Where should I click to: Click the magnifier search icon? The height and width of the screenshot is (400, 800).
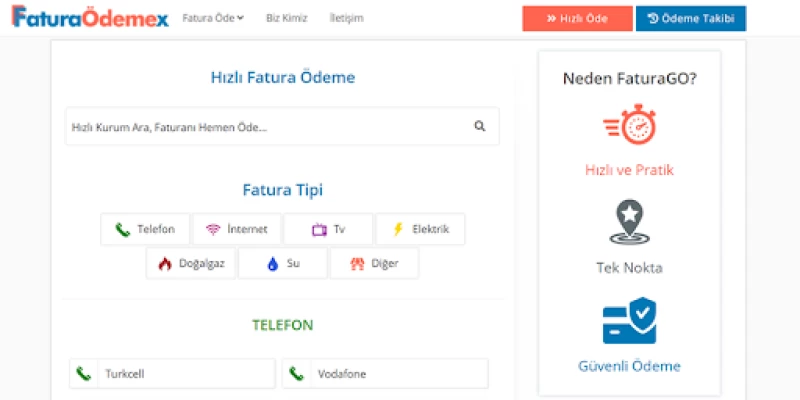point(480,127)
